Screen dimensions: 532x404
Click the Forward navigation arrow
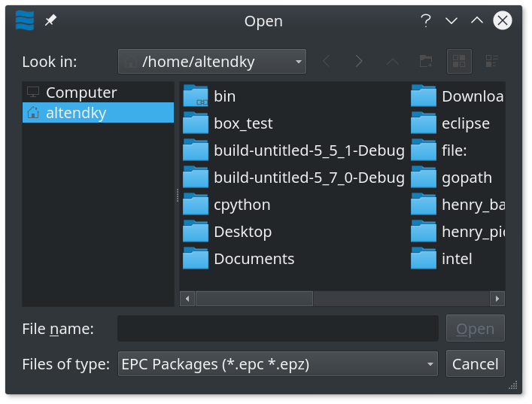(x=359, y=62)
